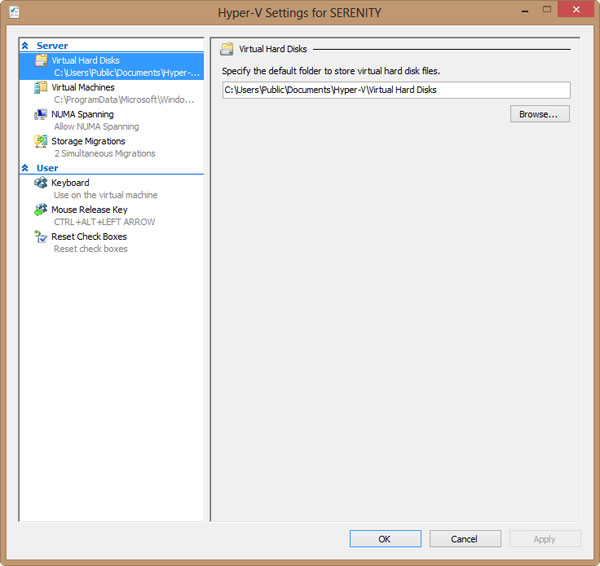Open Storage Migrations settings

click(112, 147)
